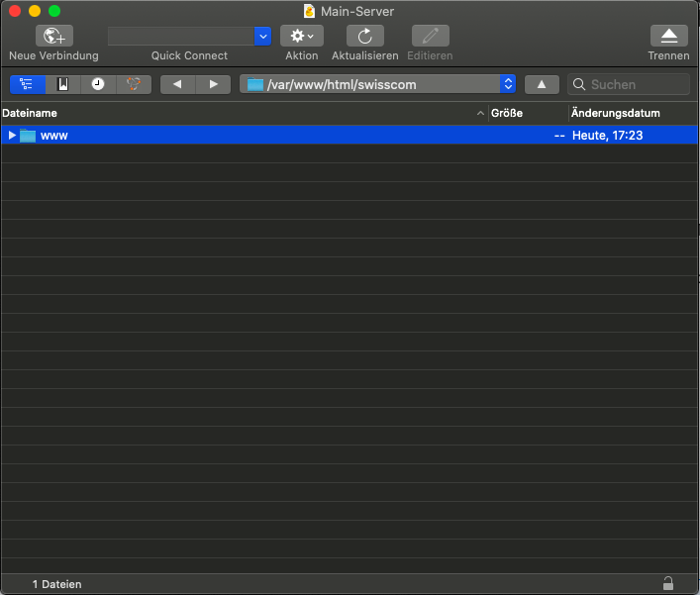Click the Editieren pencil icon
The height and width of the screenshot is (595, 700).
pyautogui.click(x=430, y=36)
